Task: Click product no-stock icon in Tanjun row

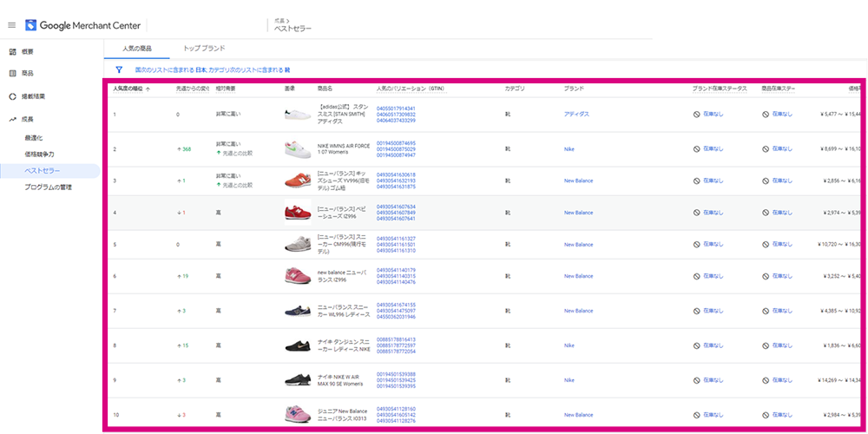Action: tap(766, 346)
